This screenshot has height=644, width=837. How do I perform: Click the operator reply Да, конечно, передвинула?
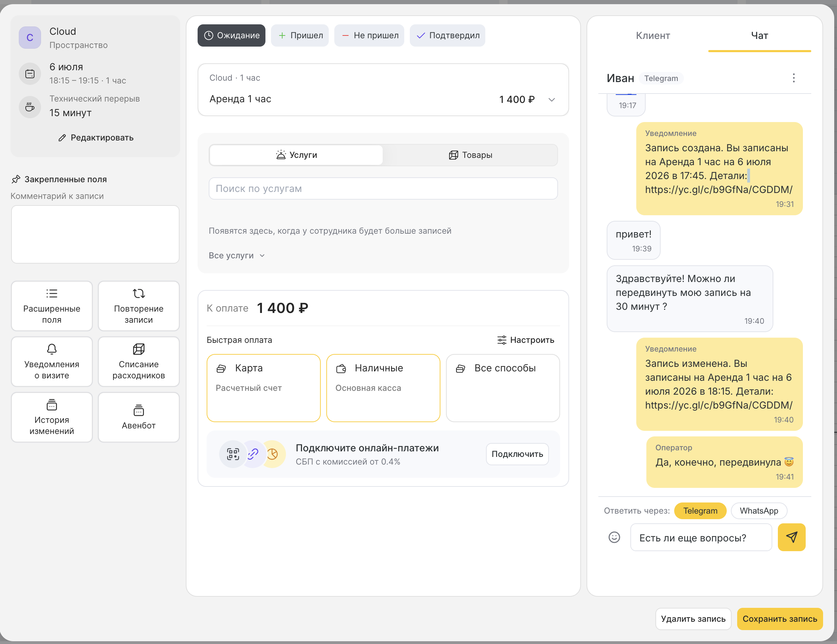click(724, 462)
